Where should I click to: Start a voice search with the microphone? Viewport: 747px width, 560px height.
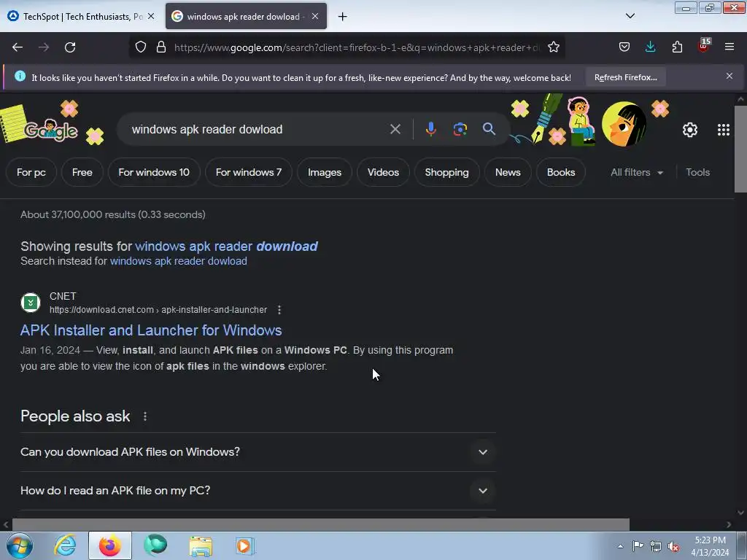[x=430, y=129]
